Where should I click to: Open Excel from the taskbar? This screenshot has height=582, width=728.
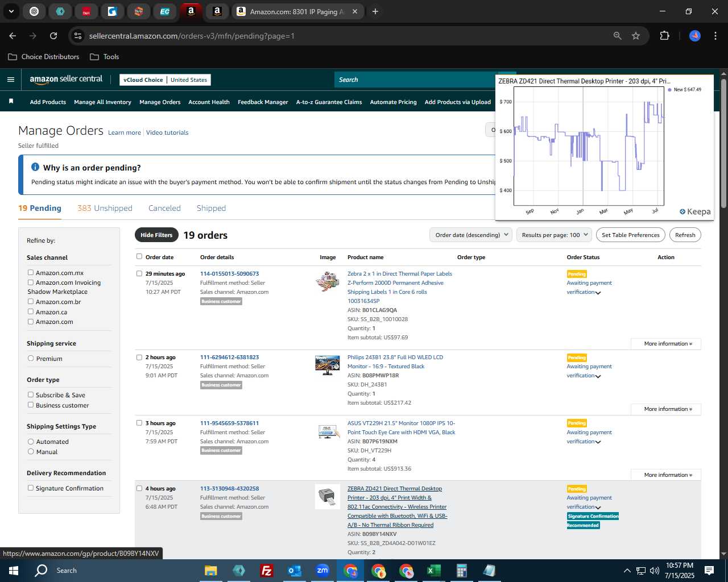click(433, 571)
